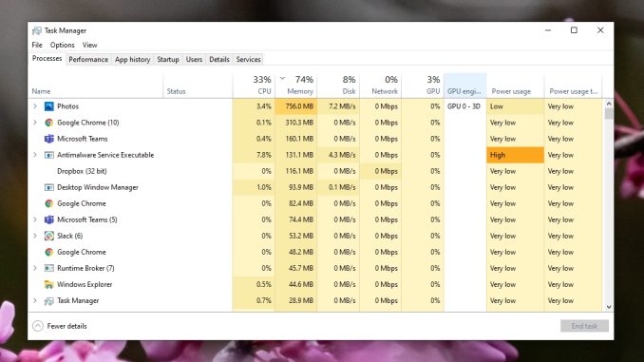Click the scrollbar up arrow
The width and height of the screenshot is (644, 362).
[x=609, y=104]
